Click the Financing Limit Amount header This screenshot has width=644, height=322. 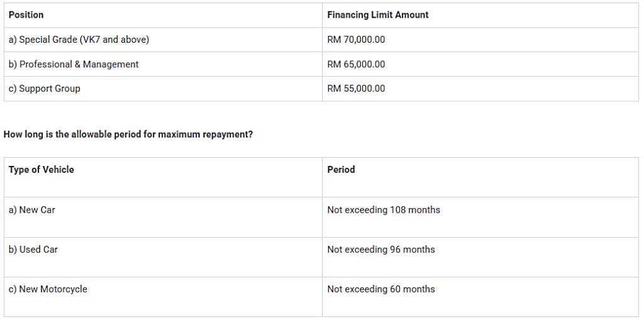point(377,14)
